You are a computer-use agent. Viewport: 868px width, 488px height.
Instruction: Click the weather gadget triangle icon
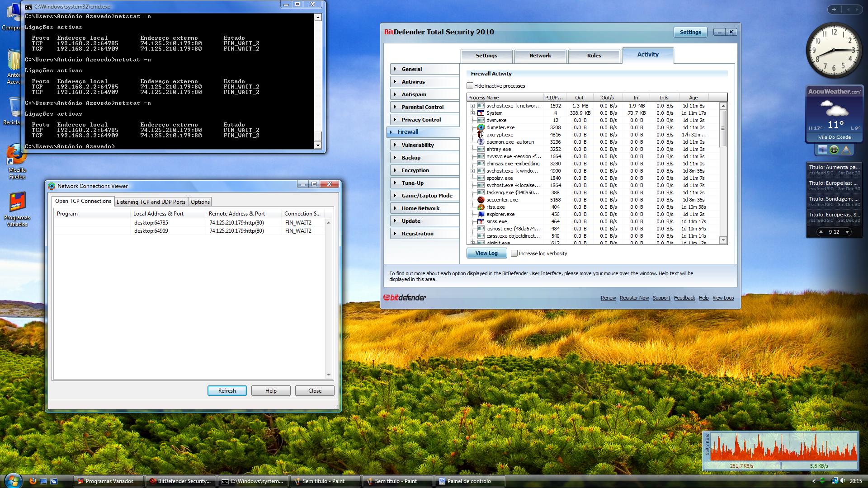[846, 150]
